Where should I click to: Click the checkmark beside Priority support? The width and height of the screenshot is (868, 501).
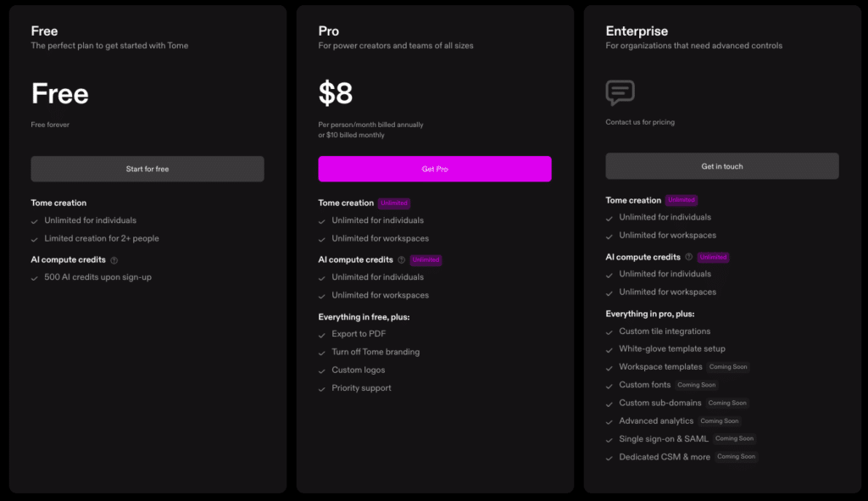point(321,387)
